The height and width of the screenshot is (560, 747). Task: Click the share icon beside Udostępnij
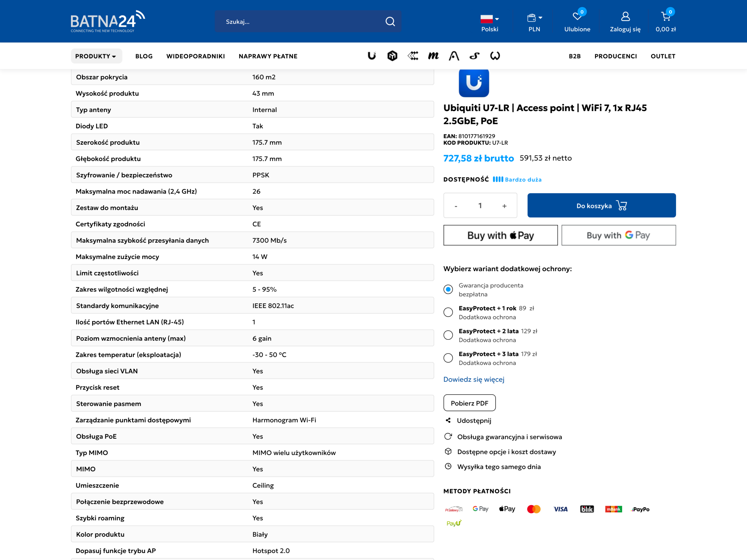tap(448, 420)
